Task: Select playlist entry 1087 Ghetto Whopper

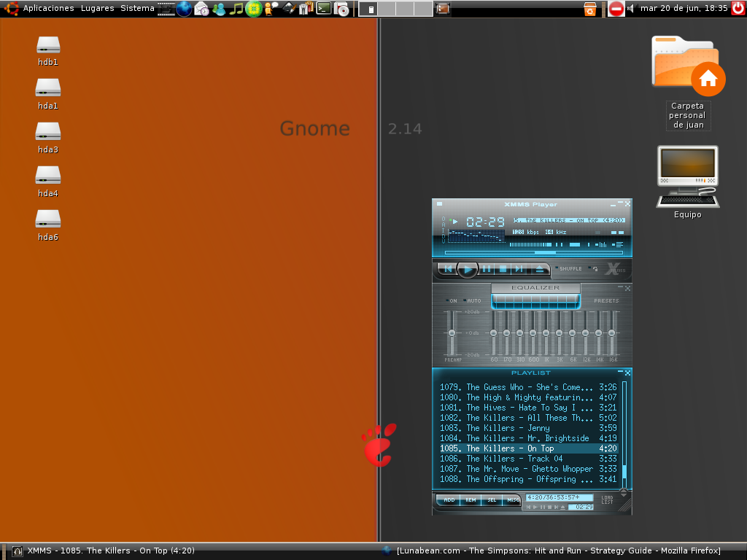Action: click(528, 469)
